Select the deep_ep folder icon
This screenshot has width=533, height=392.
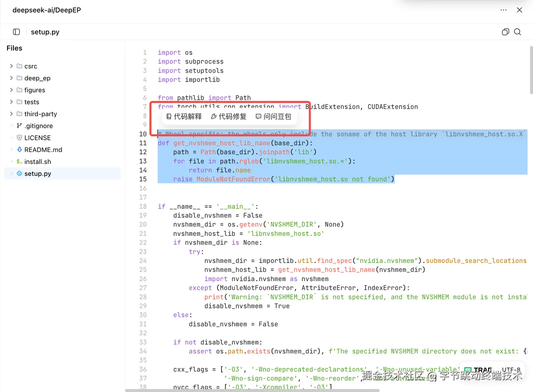[x=19, y=78]
